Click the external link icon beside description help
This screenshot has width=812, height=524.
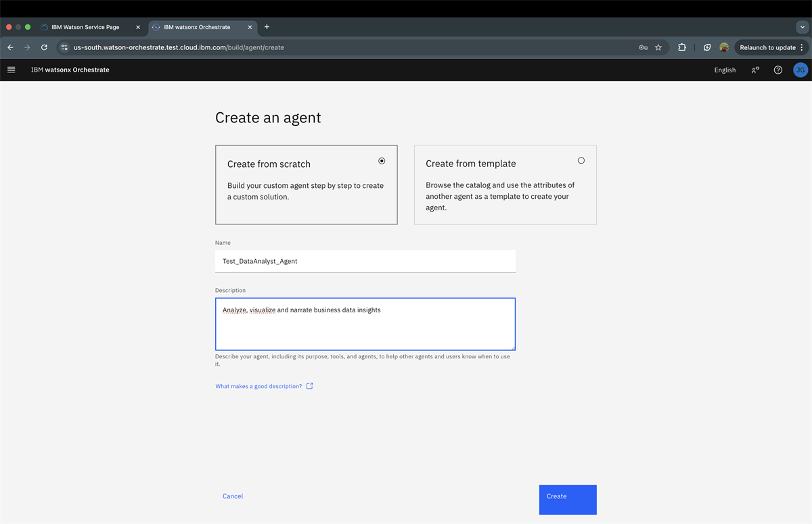click(x=310, y=386)
